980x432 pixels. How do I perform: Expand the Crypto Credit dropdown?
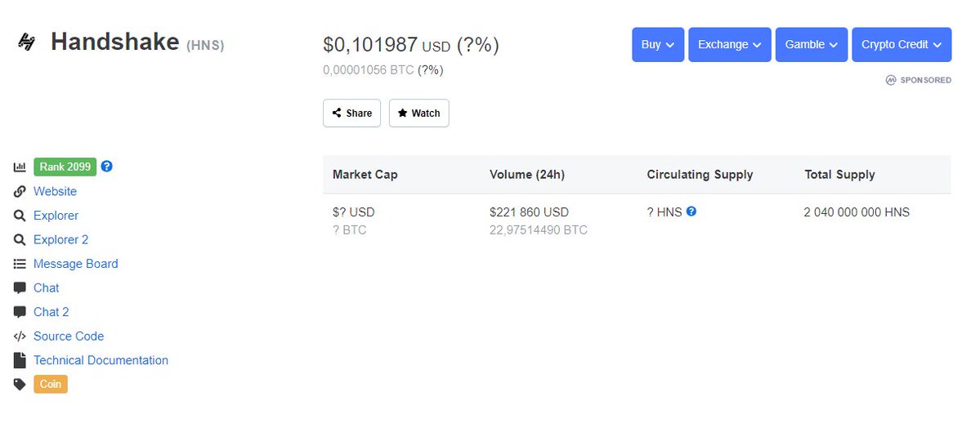pos(902,44)
